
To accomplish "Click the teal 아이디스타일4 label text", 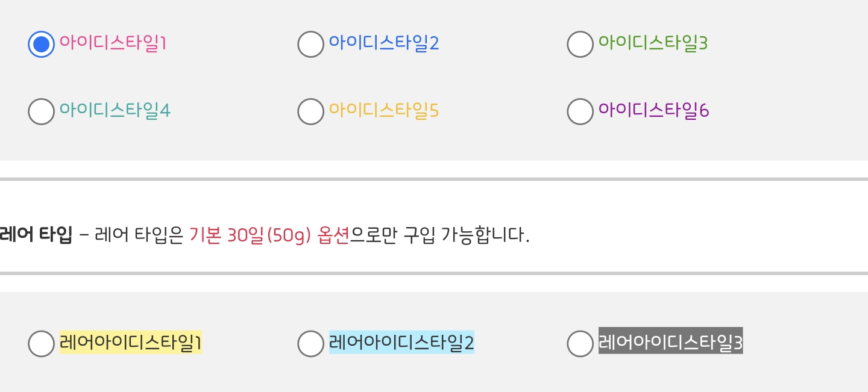I will pyautogui.click(x=115, y=111).
